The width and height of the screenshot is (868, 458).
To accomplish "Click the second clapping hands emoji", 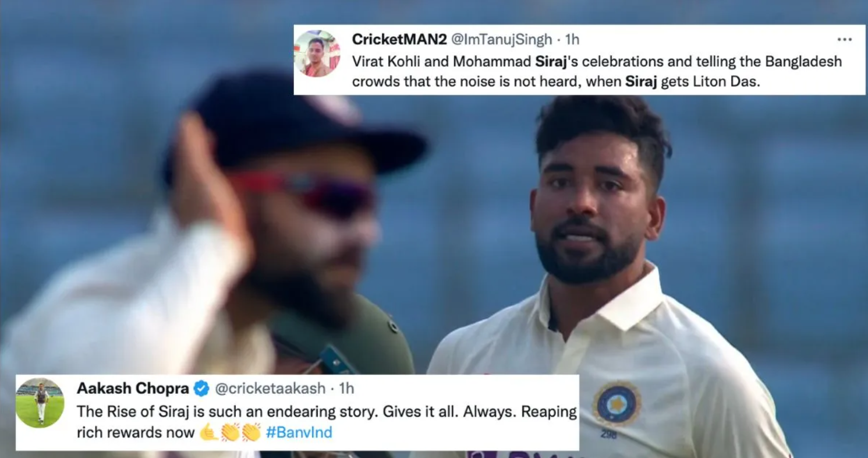I will pyautogui.click(x=251, y=432).
